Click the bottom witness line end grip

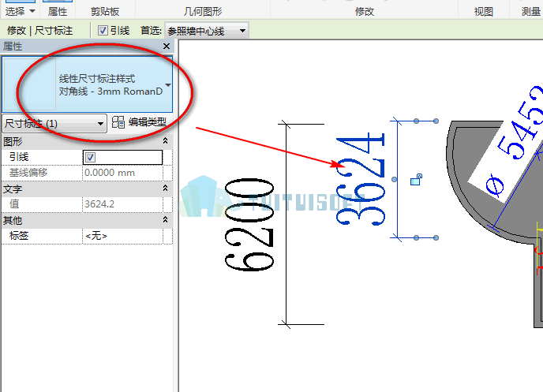(436, 237)
